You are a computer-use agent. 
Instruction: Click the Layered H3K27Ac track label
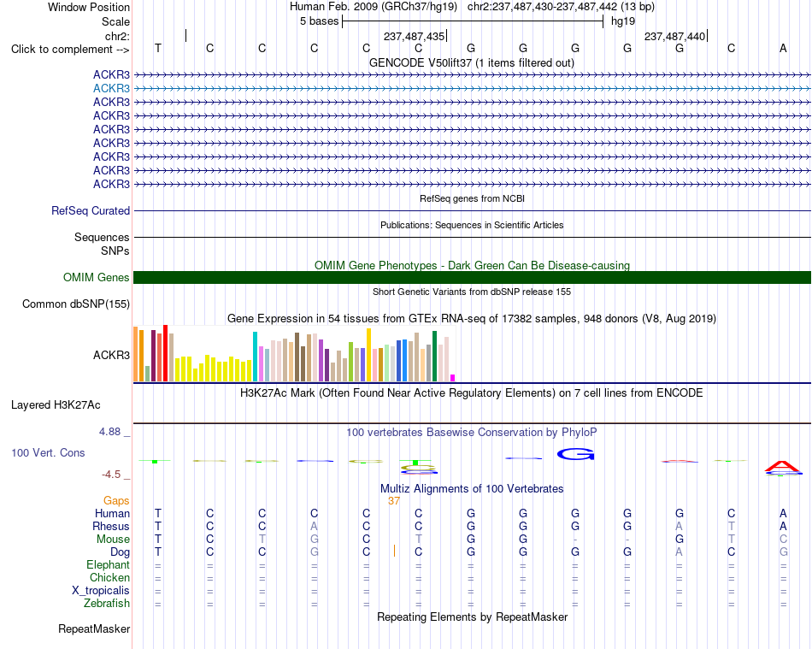click(56, 405)
